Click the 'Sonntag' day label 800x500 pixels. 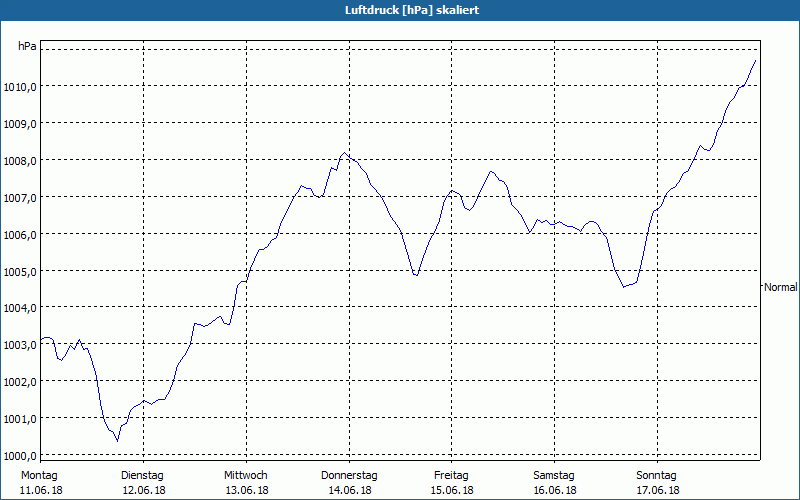pos(656,476)
